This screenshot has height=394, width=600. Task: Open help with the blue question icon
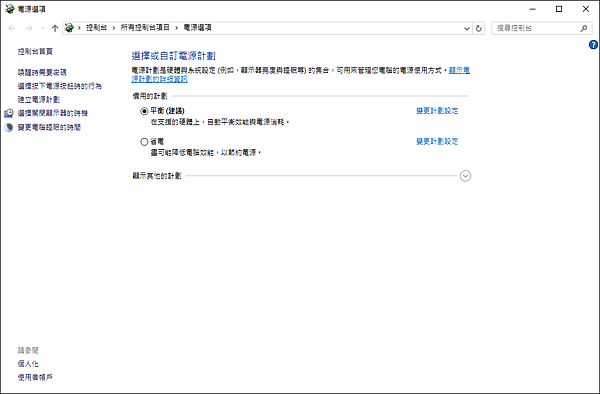[593, 45]
